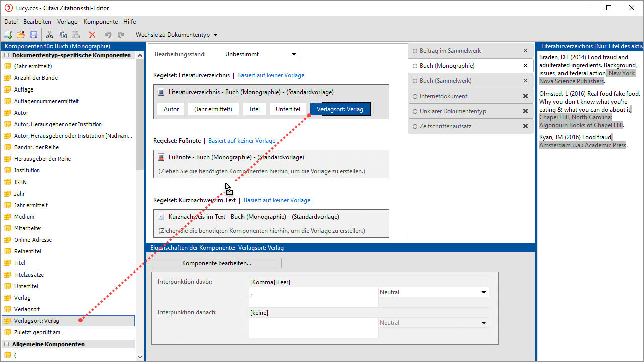This screenshot has width=644, height=362.
Task: Open a style file via folder icon
Action: click(x=21, y=35)
